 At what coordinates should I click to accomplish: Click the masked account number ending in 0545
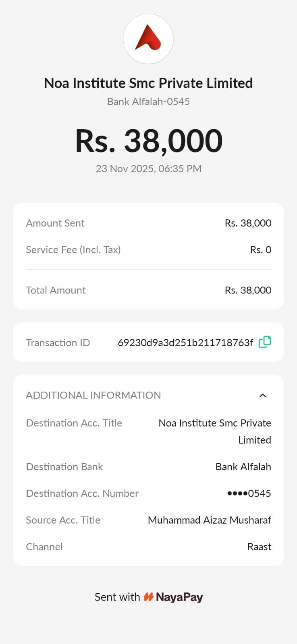(249, 493)
